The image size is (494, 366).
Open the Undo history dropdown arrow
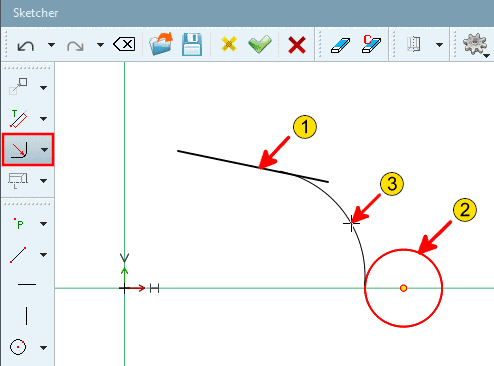pyautogui.click(x=51, y=45)
